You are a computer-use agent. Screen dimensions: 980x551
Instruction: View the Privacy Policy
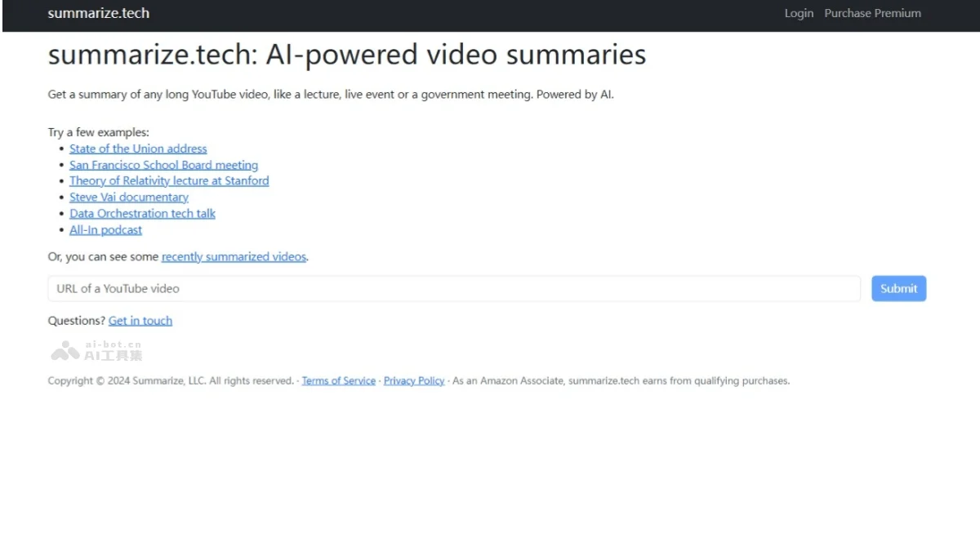click(x=413, y=380)
